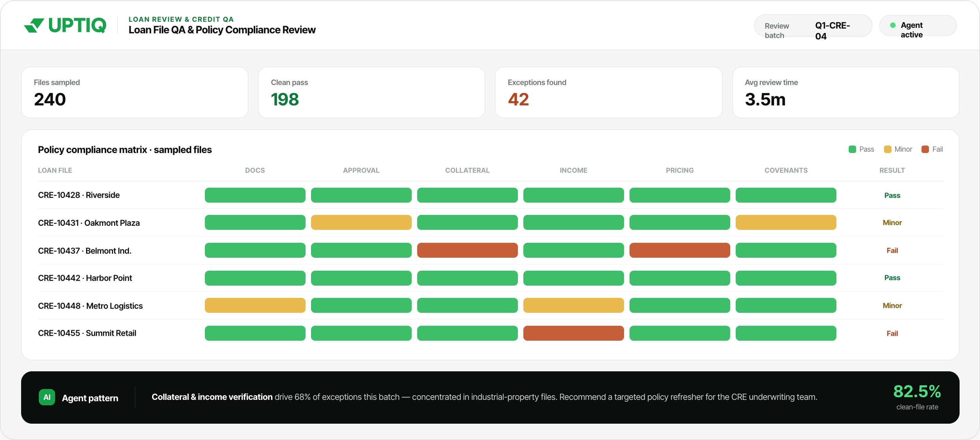Image resolution: width=980 pixels, height=440 pixels.
Task: Click the Policy compliance matrix heading
Action: [x=125, y=150]
